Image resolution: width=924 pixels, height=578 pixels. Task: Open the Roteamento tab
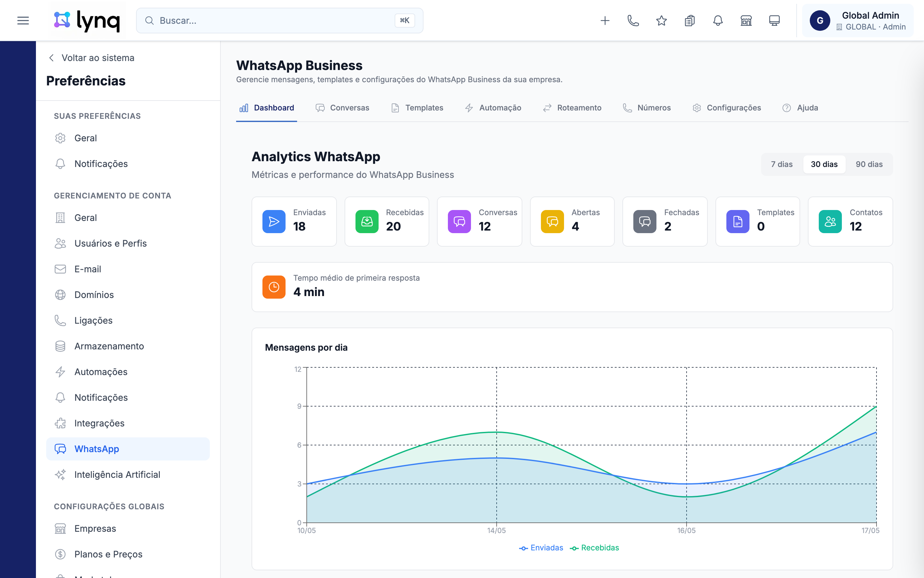point(572,108)
